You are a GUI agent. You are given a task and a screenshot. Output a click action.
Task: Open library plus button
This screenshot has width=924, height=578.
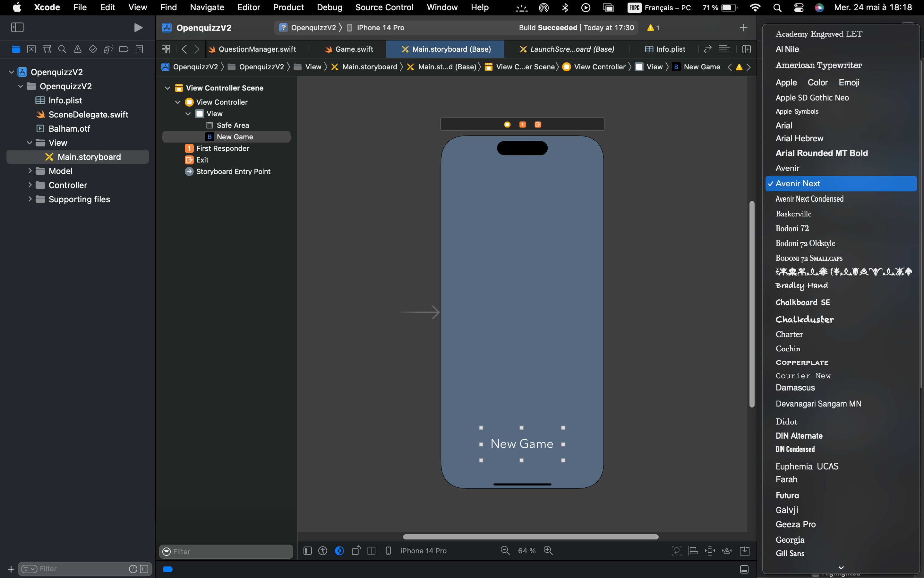[743, 28]
